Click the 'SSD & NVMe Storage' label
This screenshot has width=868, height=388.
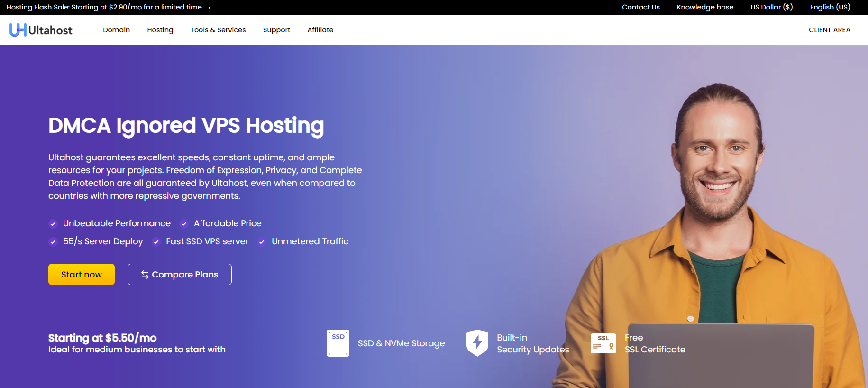(x=402, y=343)
